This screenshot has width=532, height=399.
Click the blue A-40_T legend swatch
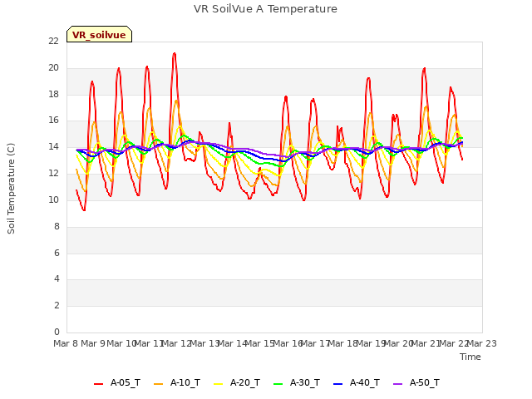pyautogui.click(x=338, y=384)
